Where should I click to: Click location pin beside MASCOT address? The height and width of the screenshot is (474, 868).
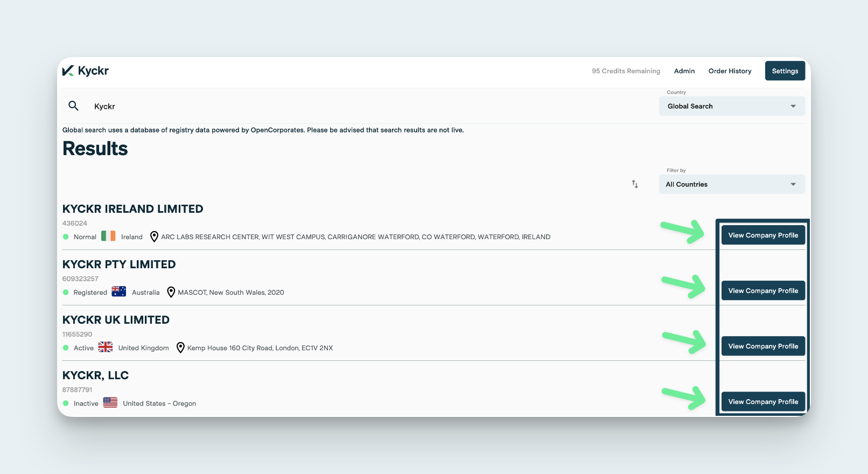pos(171,292)
